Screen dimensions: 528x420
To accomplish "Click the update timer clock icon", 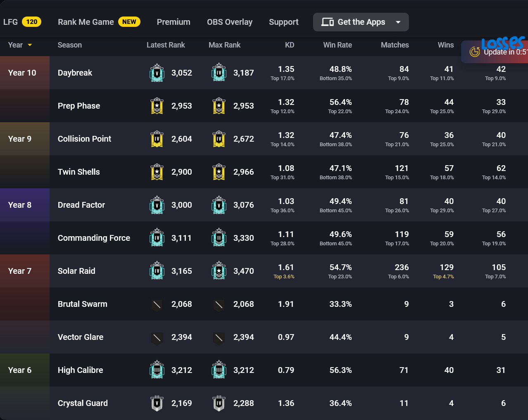I will 475,52.
